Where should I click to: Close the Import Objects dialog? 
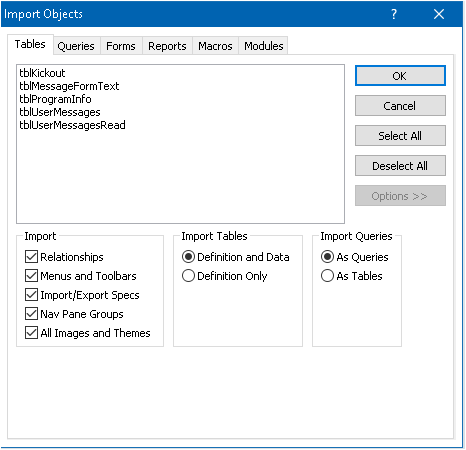pyautogui.click(x=439, y=14)
